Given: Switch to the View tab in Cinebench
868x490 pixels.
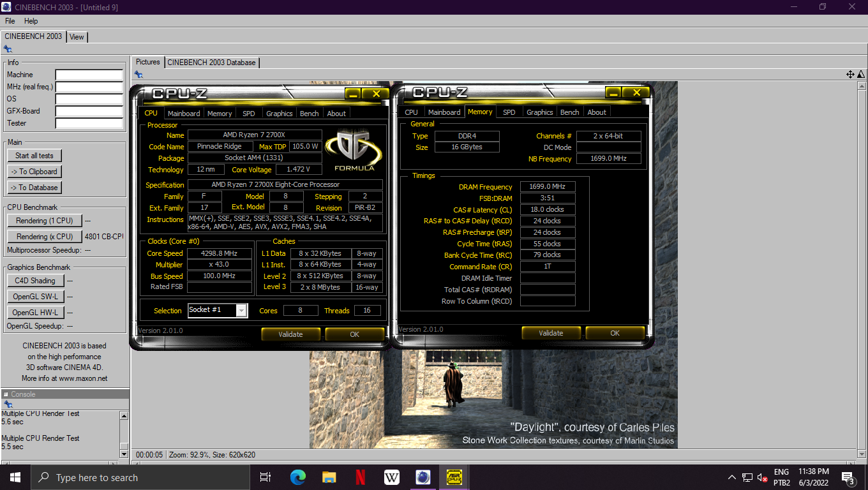Looking at the screenshot, I should [x=77, y=37].
